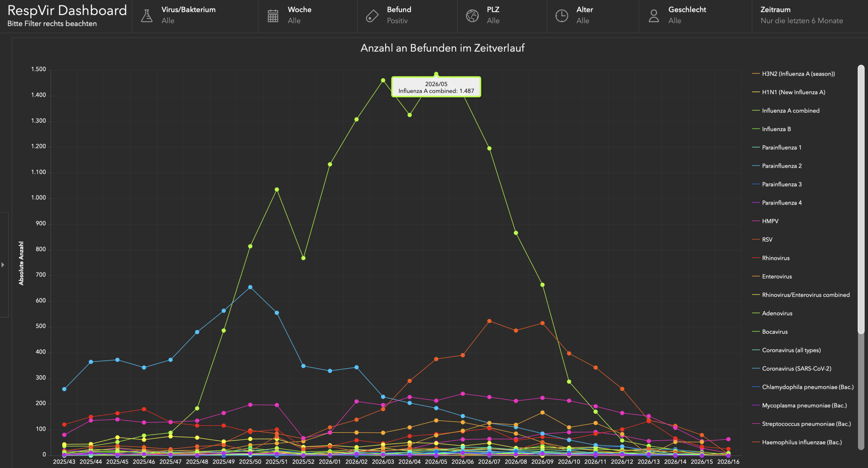868x468 pixels.
Task: Click the Haemophilus influenzae (Bac.) legend label
Action: (x=802, y=442)
